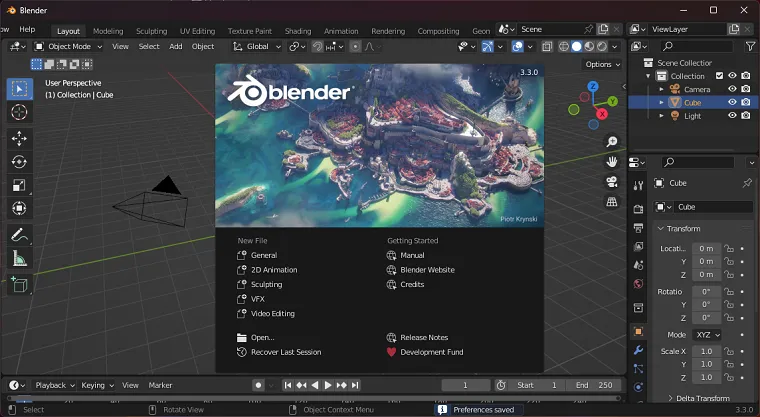Screen dimensions: 760x417
Task: Open the Shading workspace tab
Action: [x=298, y=31]
